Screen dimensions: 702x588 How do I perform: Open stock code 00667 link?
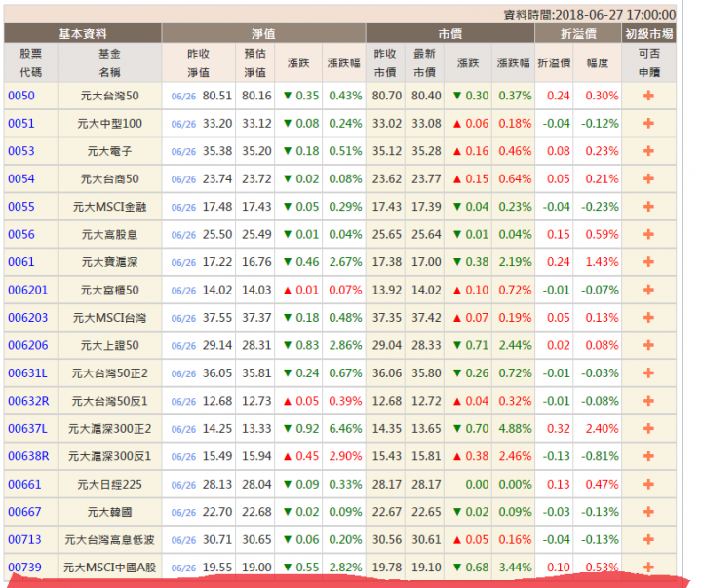point(24,512)
